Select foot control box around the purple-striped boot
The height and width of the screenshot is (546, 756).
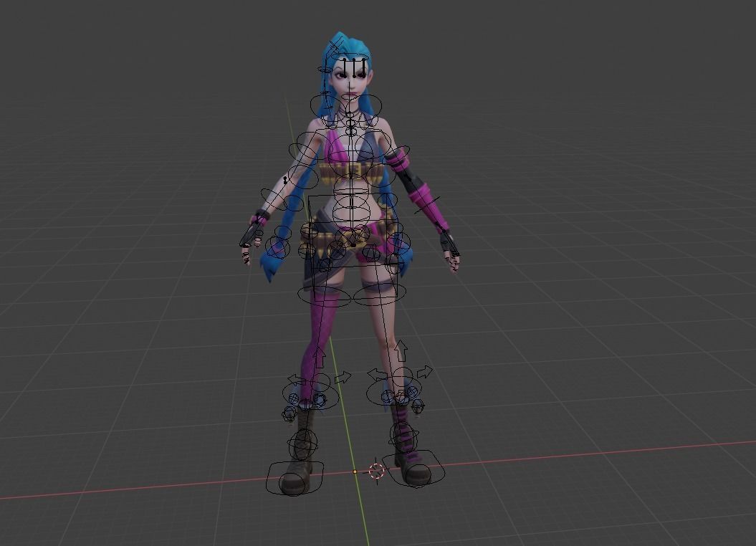[413, 468]
